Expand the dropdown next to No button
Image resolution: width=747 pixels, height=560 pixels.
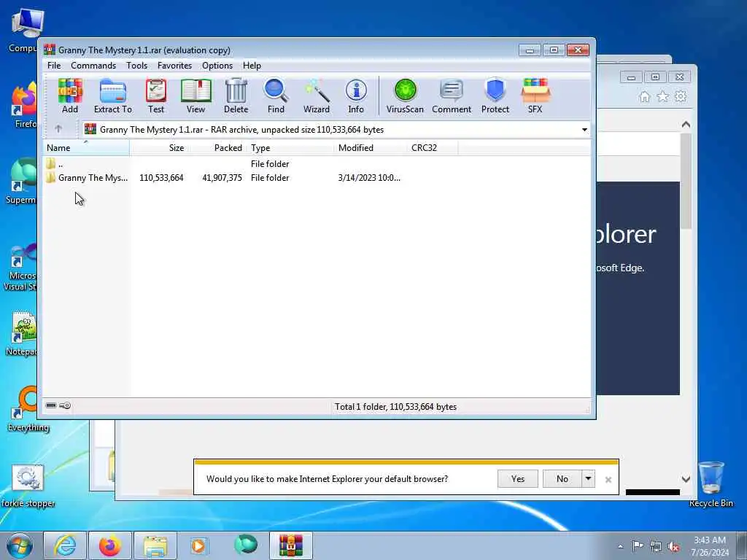click(x=589, y=478)
